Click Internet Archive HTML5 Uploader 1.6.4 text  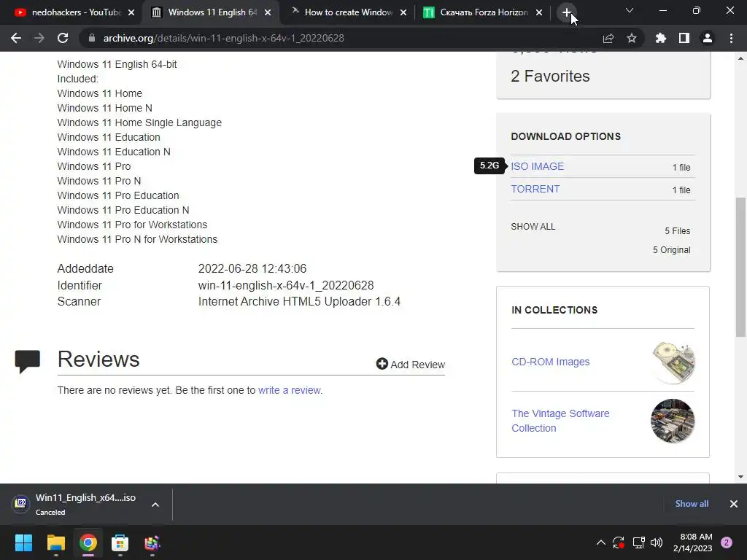(x=299, y=301)
